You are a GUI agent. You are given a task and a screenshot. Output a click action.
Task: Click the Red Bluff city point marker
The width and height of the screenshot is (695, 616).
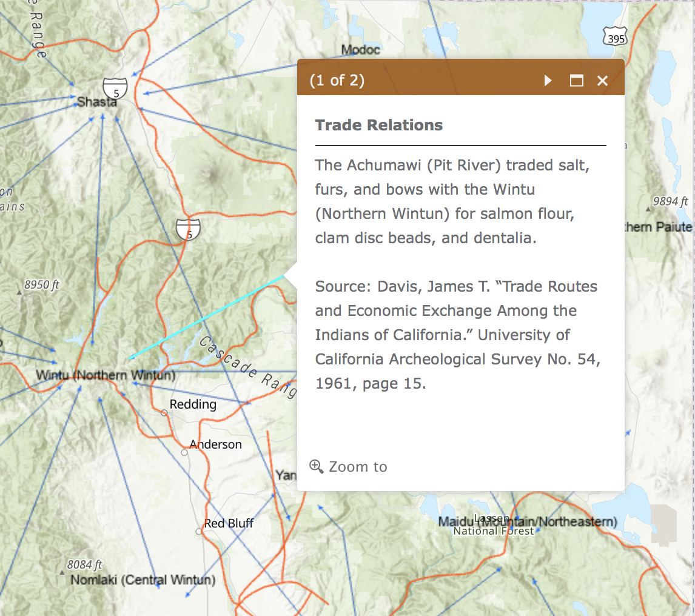click(x=198, y=532)
